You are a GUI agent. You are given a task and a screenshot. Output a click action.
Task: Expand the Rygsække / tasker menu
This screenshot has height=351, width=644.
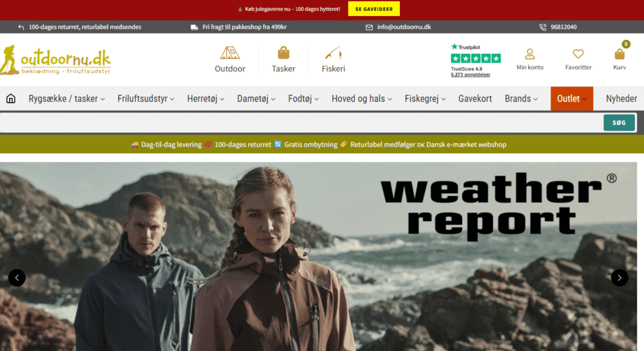point(68,99)
